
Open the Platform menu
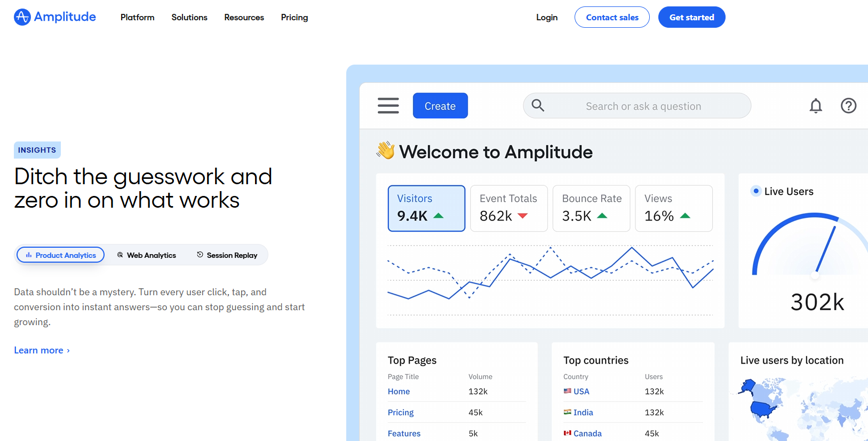138,17
